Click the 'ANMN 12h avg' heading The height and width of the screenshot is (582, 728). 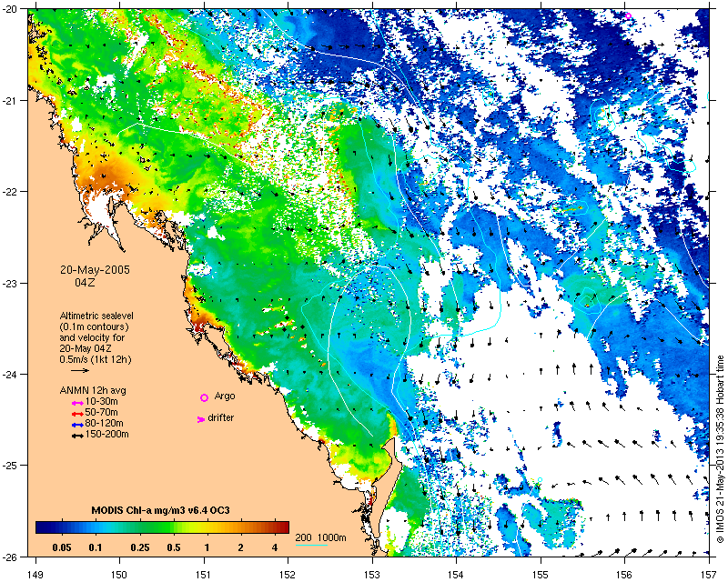93,390
